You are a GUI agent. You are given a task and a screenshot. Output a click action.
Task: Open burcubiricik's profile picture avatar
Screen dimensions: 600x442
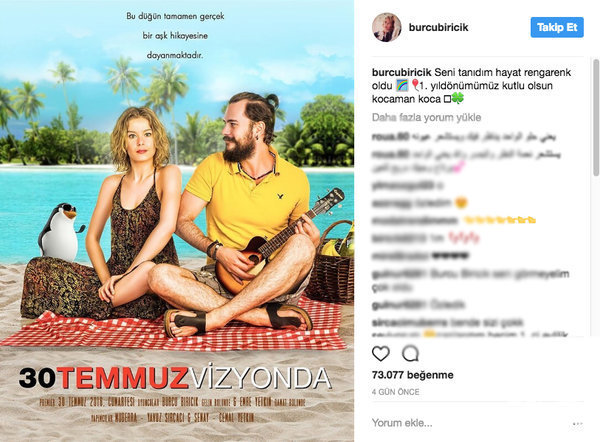tap(386, 27)
